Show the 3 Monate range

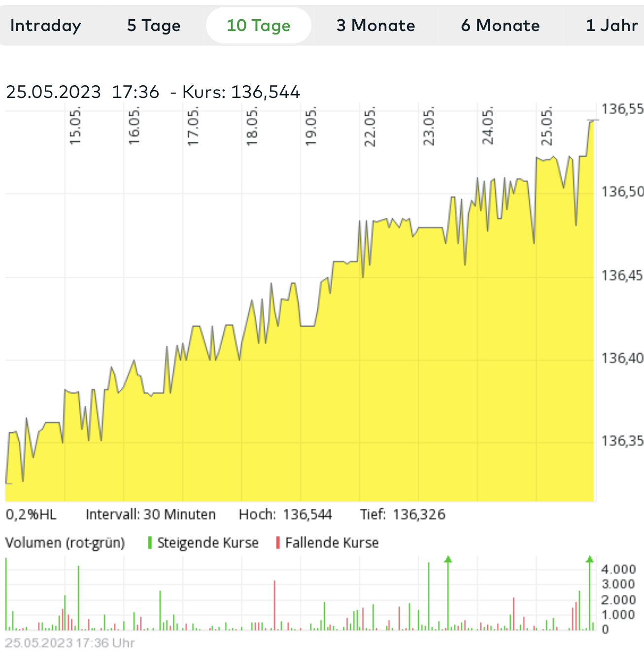[376, 26]
